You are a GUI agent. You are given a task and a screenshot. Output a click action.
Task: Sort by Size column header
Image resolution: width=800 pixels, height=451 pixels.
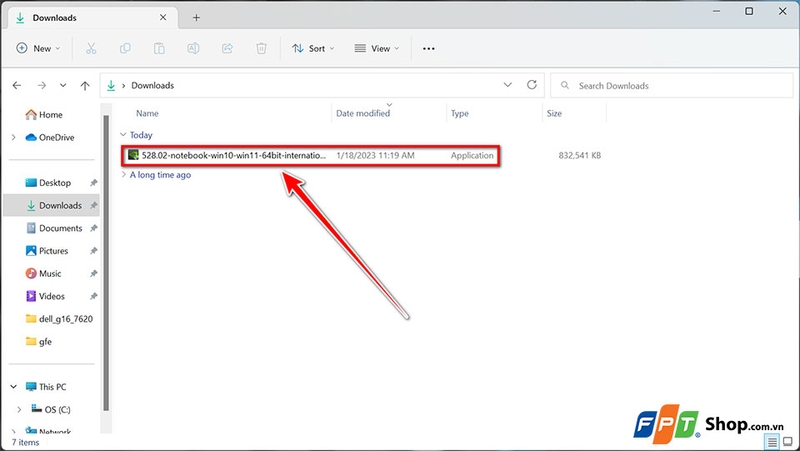(554, 113)
